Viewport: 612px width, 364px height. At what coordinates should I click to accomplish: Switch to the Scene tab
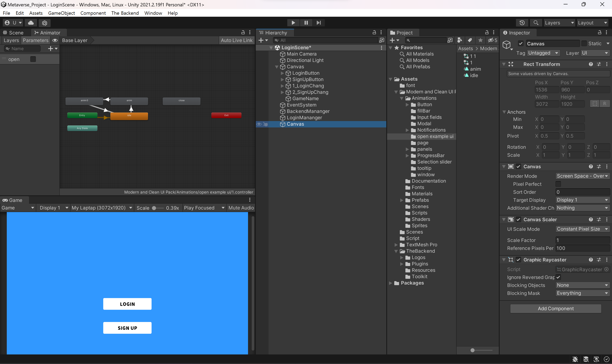[13, 33]
